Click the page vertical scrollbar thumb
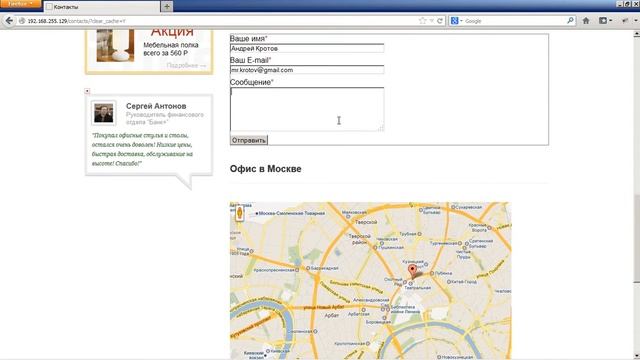The image size is (640, 360). [x=636, y=238]
